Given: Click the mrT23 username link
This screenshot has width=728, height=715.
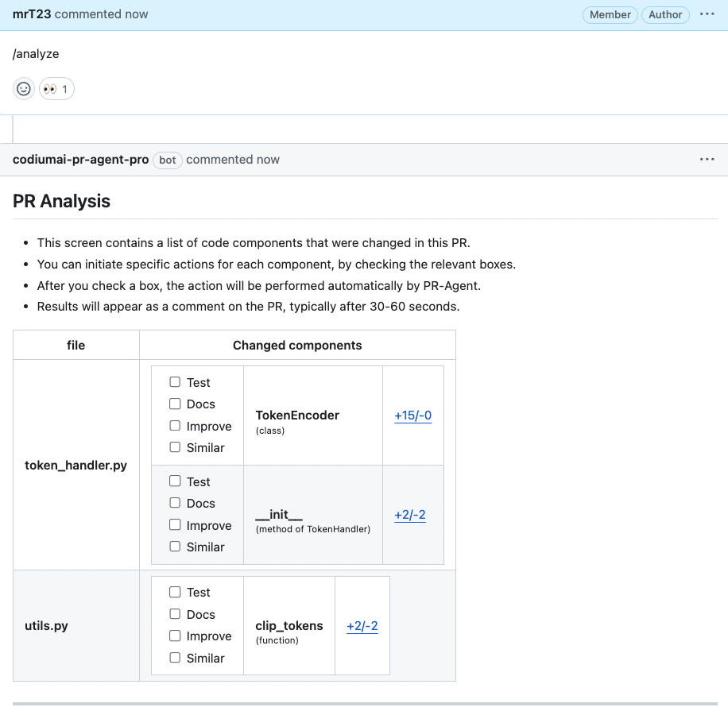Looking at the screenshot, I should click(32, 14).
